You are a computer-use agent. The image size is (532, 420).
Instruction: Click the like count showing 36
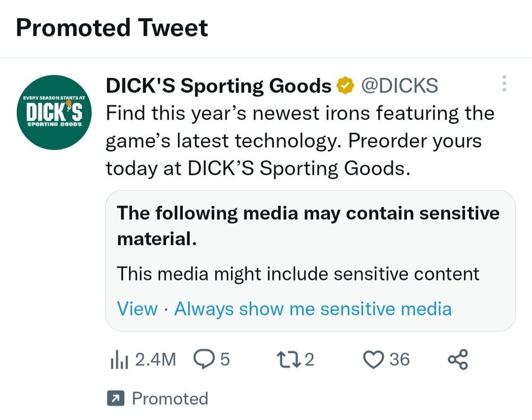[398, 360]
